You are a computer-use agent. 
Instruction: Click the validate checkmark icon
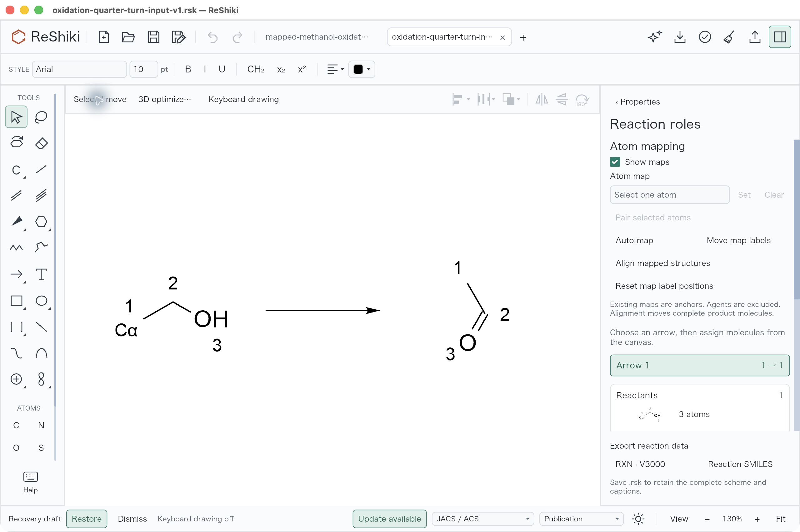(x=705, y=37)
